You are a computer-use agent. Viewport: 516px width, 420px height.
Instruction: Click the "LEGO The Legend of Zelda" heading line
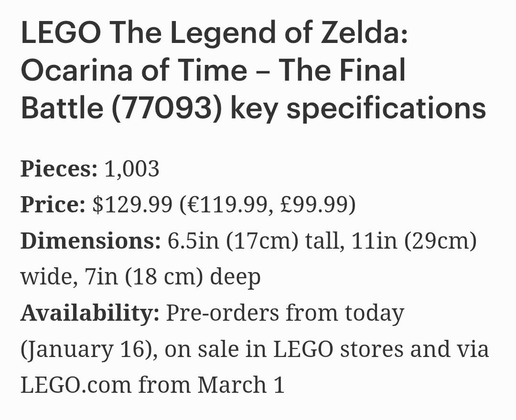[214, 32]
